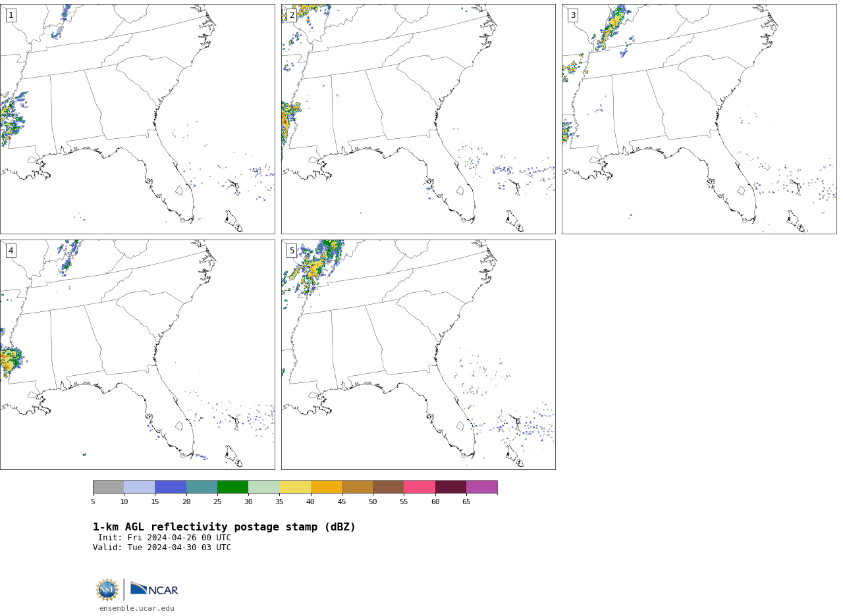
Task: Select the gray 5-10 dBZ swatch
Action: pyautogui.click(x=108, y=487)
